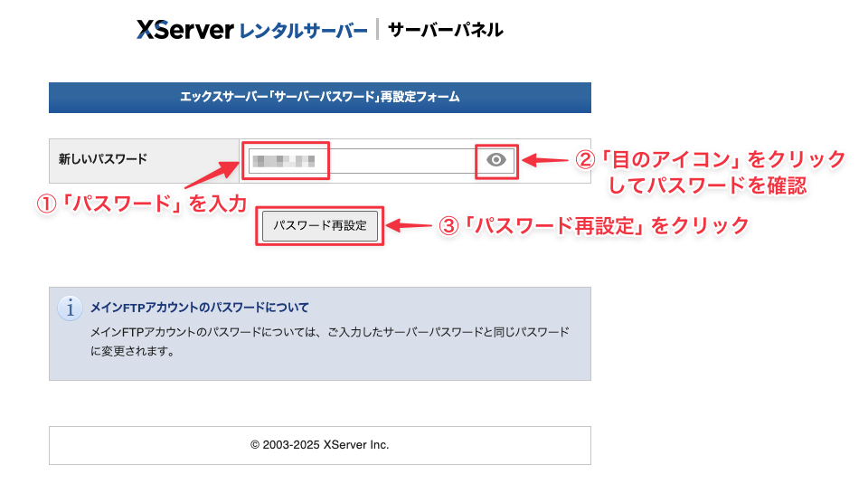The image size is (868, 493).
Task: Click the blue 再設定フォーム header banner
Action: coord(319,98)
